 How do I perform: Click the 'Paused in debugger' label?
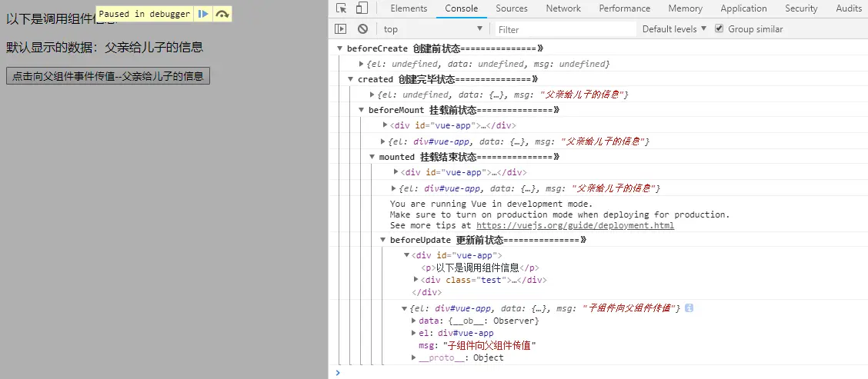pos(144,14)
